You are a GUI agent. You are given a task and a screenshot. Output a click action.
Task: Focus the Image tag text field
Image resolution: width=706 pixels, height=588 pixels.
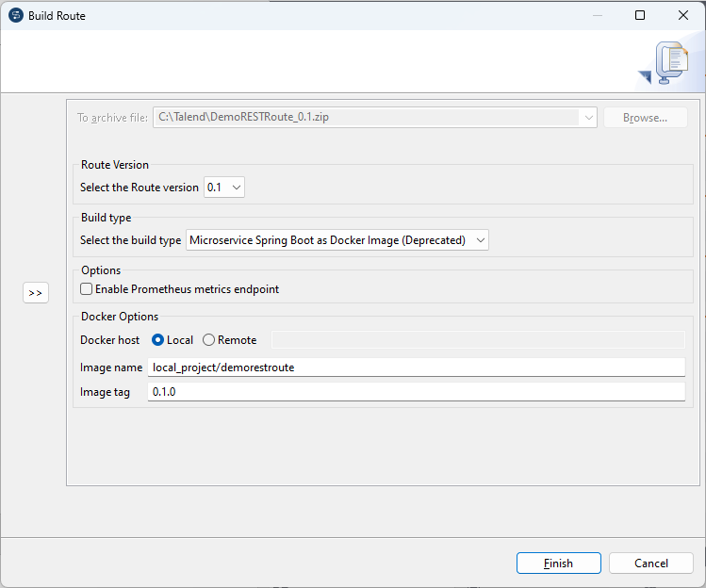point(416,391)
